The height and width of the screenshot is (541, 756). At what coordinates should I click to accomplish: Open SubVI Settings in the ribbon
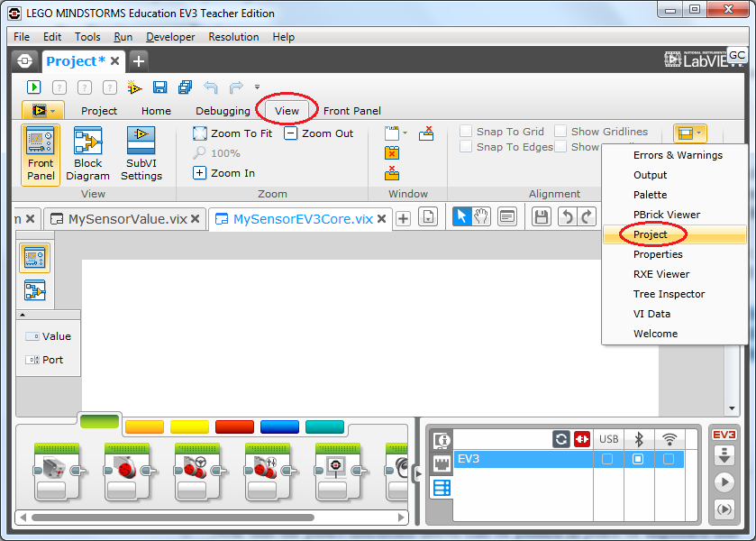(141, 154)
